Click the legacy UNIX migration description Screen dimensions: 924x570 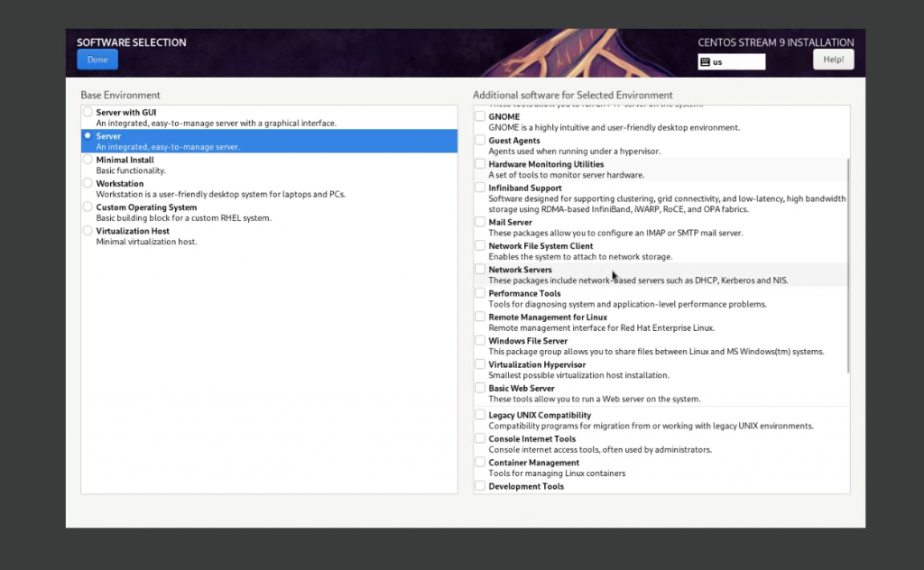pyautogui.click(x=651, y=426)
